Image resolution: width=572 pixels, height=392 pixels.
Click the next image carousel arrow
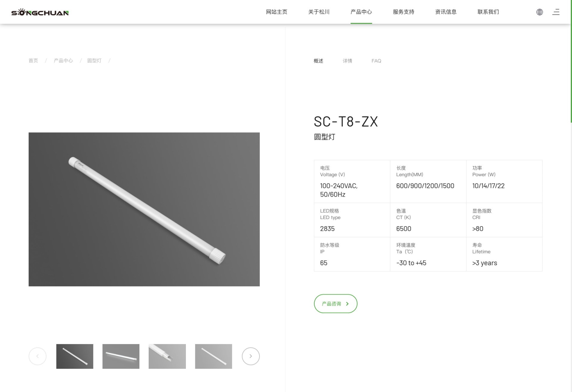coord(251,356)
